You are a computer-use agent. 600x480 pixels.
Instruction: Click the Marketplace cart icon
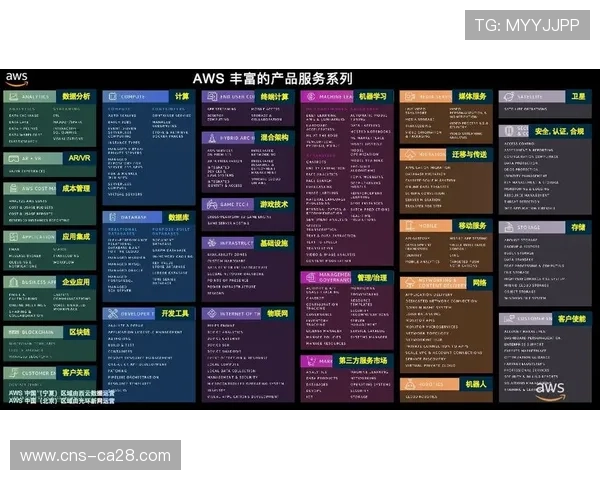[x=311, y=361]
